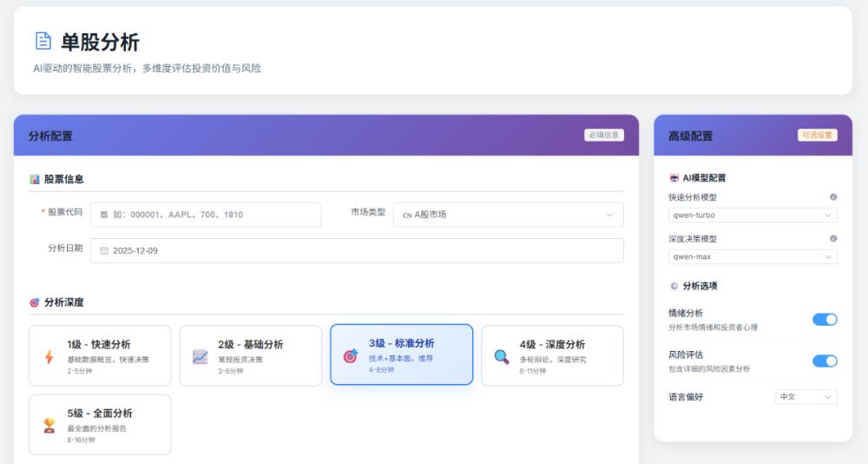This screenshot has height=464, width=868.
Task: Expand the qwen-max model dropdown
Action: point(753,256)
